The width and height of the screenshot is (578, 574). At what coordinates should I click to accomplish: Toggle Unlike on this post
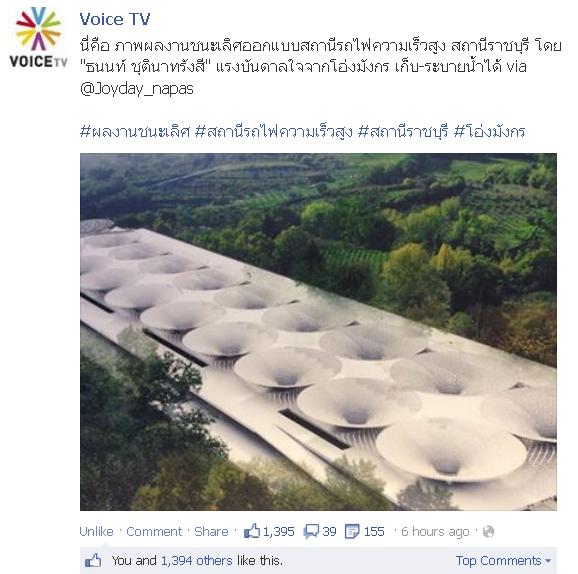tap(96, 531)
